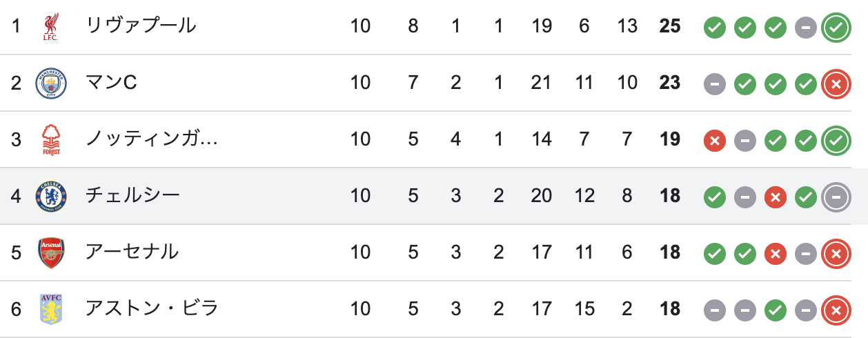
Task: Open the truncated ノッティンガ… team name
Action: 152,139
